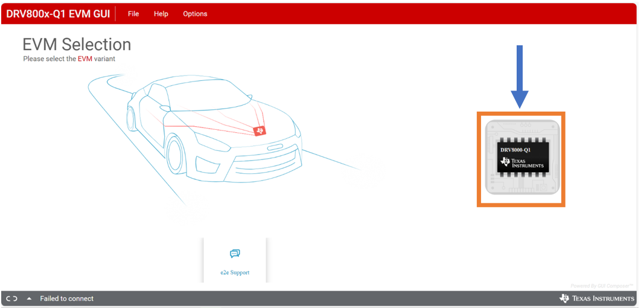
Task: Click the e2e Support chat bubble icon
Action: (235, 254)
